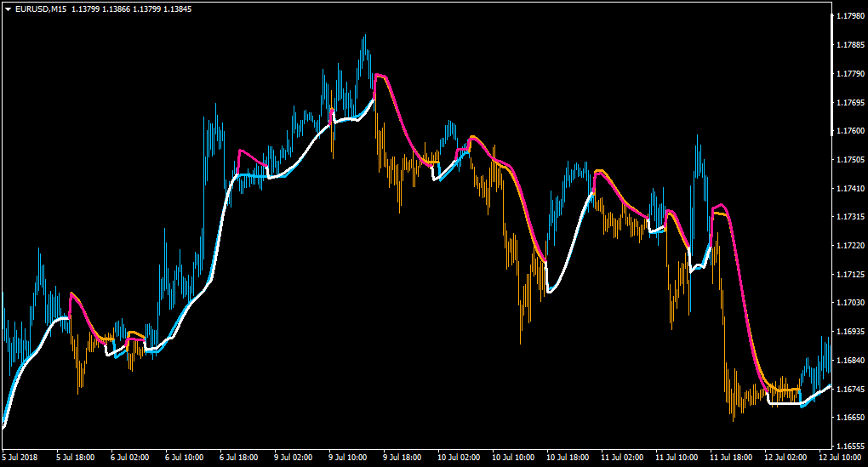Click the 1.13866 high price value
The image size is (868, 467).
[116, 9]
